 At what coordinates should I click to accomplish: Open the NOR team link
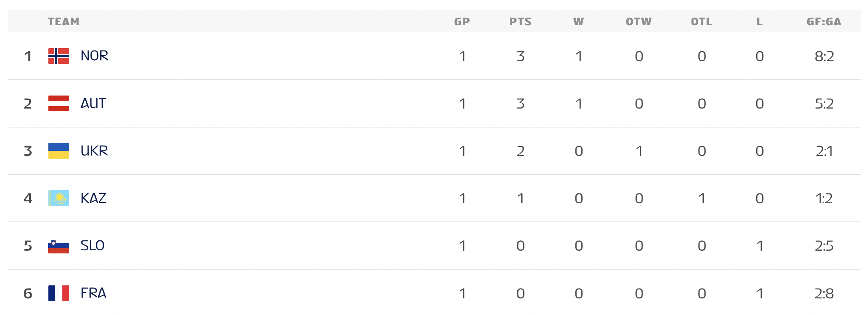coord(94,56)
